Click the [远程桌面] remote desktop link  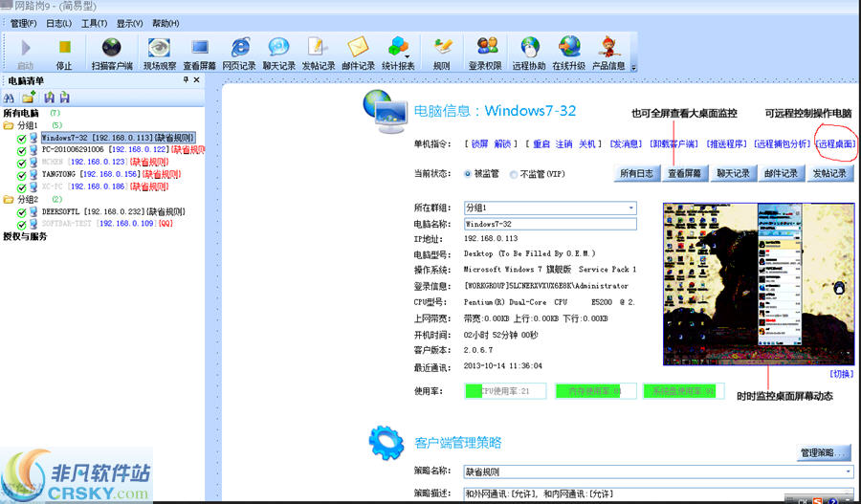pyautogui.click(x=835, y=143)
